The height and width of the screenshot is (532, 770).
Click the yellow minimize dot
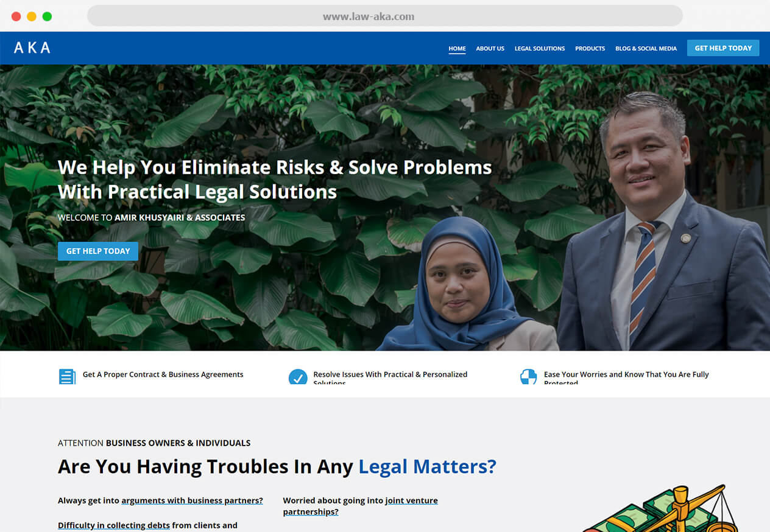pyautogui.click(x=32, y=16)
